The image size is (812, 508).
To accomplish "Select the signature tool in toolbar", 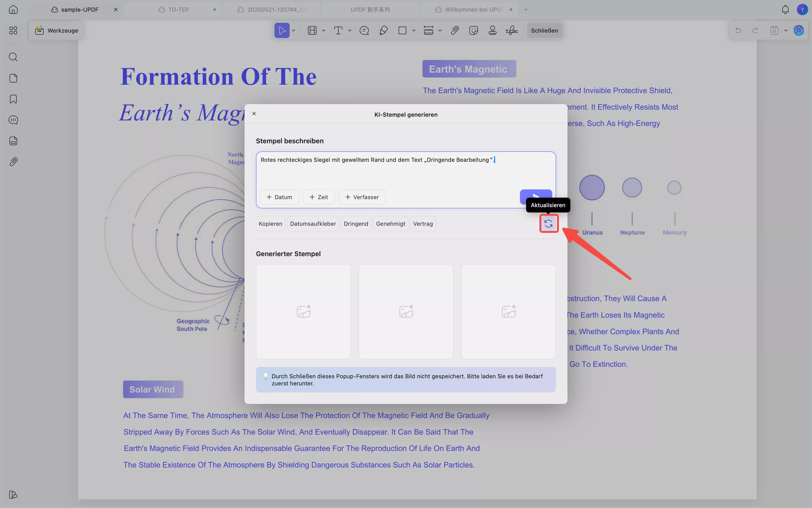I will [512, 31].
